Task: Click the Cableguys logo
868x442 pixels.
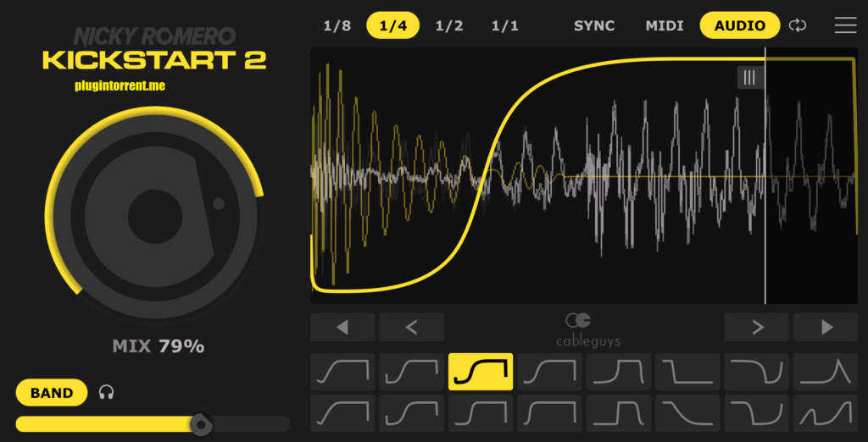Action: click(x=588, y=330)
